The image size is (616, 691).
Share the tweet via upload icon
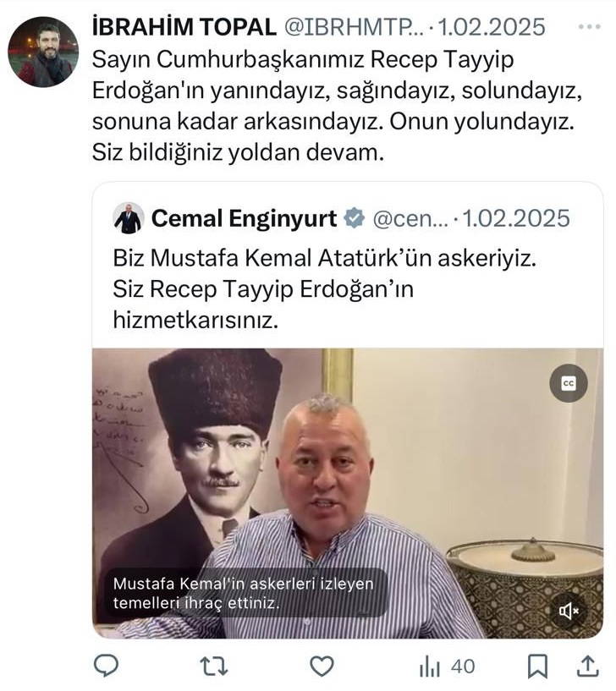point(588,666)
